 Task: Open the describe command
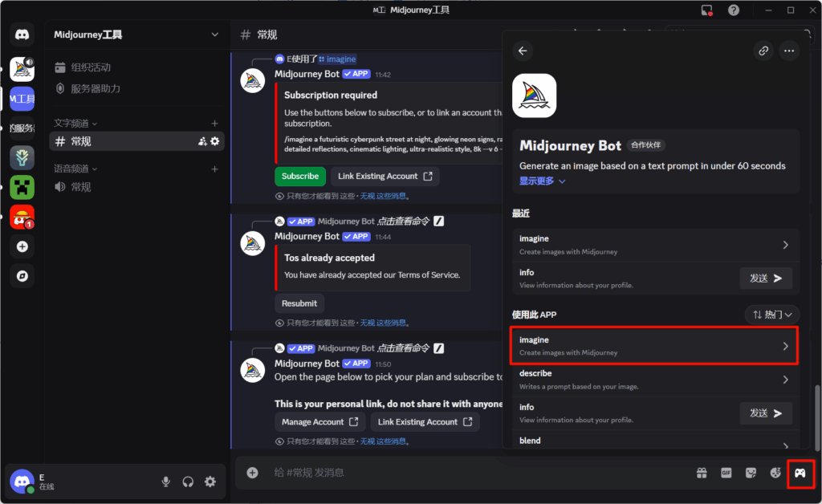[x=655, y=380]
